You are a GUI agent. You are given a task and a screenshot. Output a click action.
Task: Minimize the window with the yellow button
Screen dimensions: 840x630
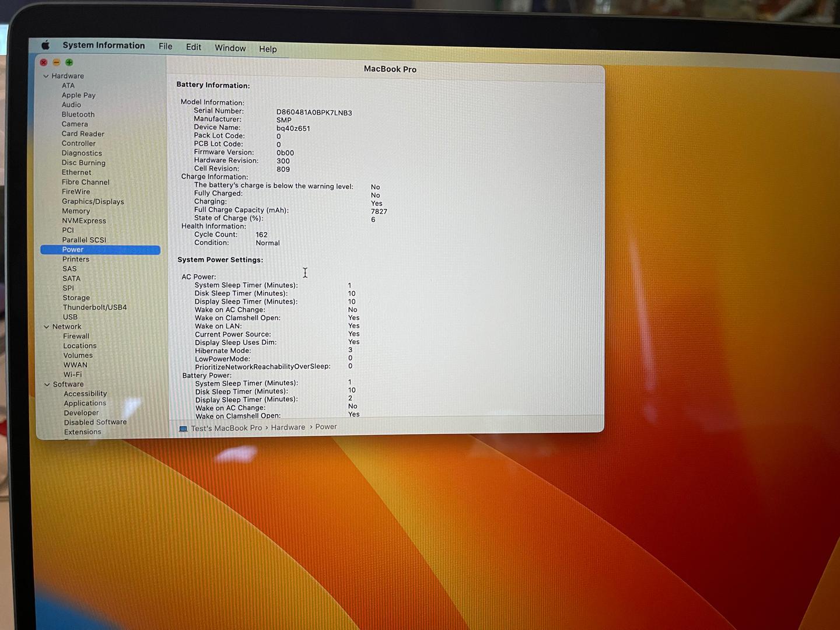[x=57, y=62]
